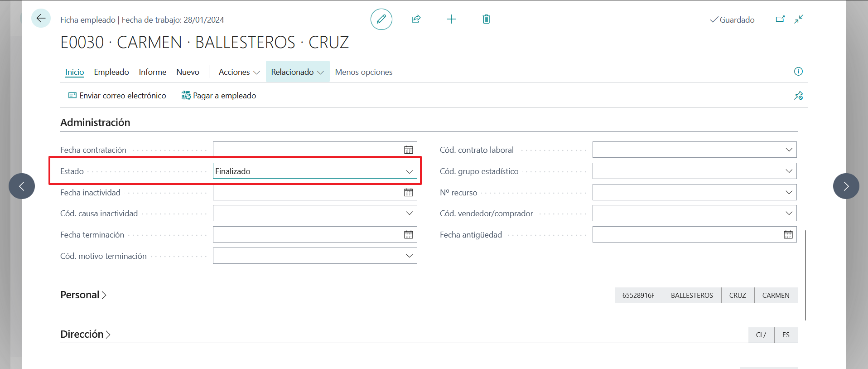Open the Estado dropdown
The height and width of the screenshot is (369, 868).
point(409,171)
